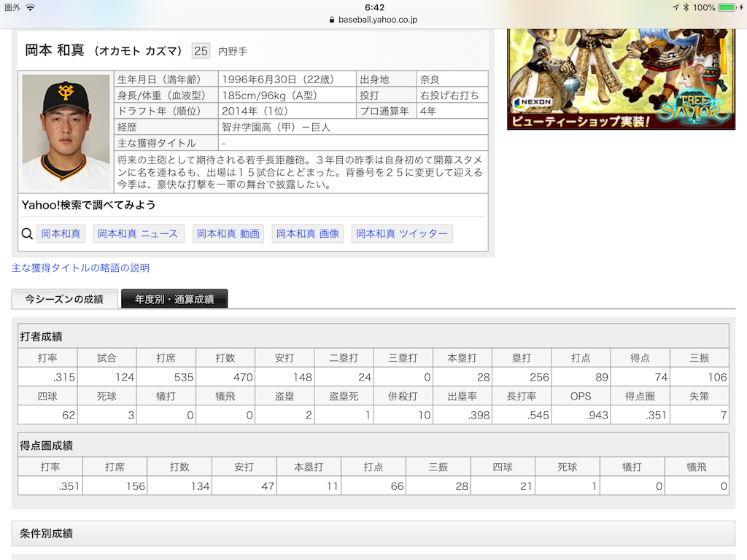This screenshot has width=747, height=560.
Task: Click the Tree of Savior ad banner
Action: point(622,79)
